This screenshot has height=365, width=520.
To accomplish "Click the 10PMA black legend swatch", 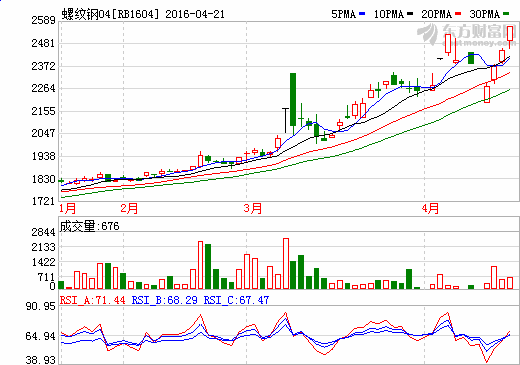I will click(410, 14).
